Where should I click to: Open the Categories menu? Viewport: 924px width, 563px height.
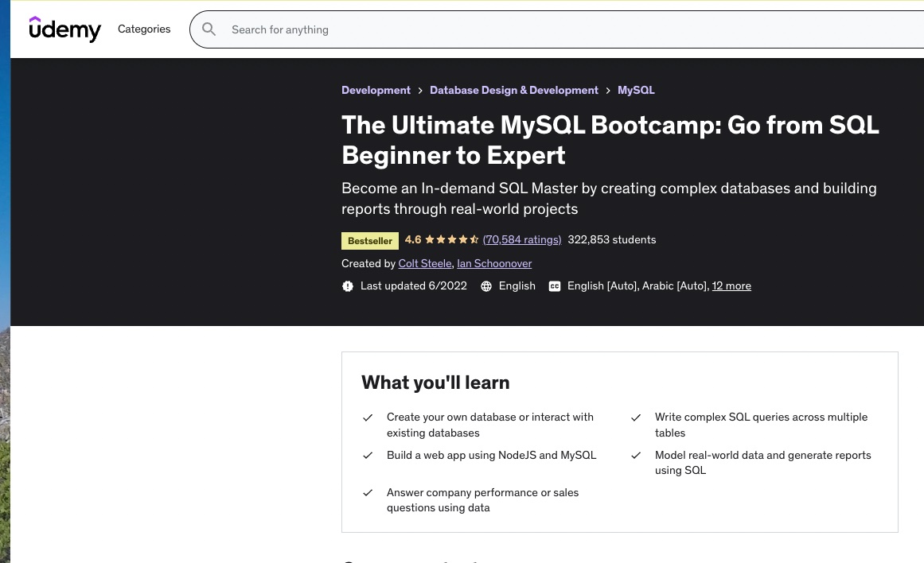click(x=144, y=29)
